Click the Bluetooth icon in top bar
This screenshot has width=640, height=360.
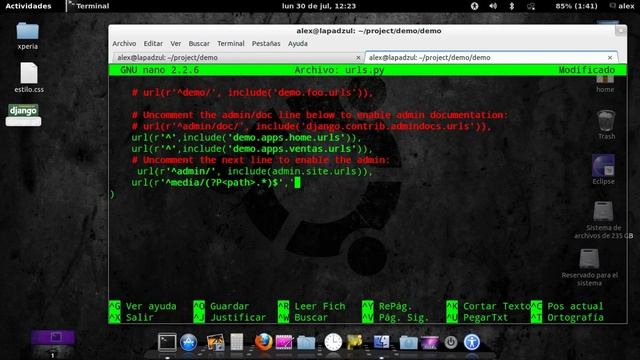(x=511, y=6)
